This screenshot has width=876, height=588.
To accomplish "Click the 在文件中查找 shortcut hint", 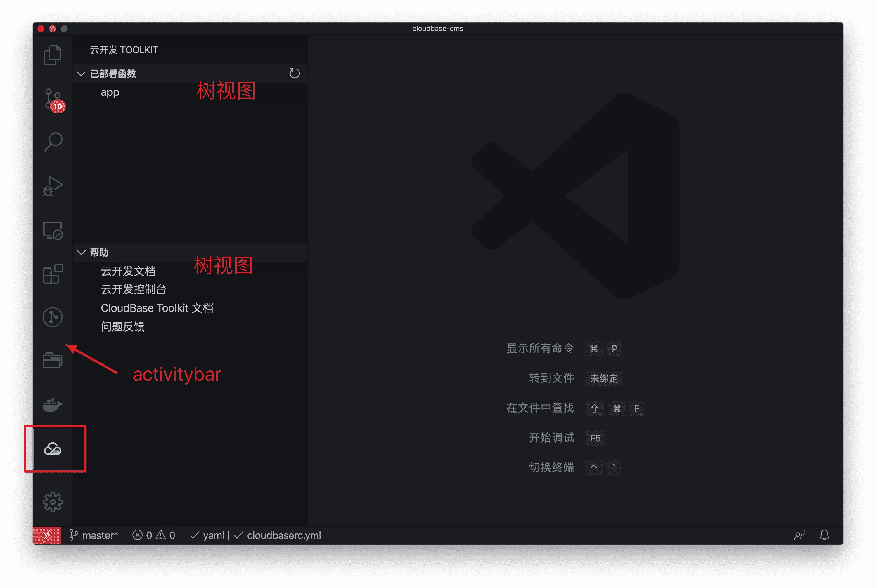I will point(540,408).
